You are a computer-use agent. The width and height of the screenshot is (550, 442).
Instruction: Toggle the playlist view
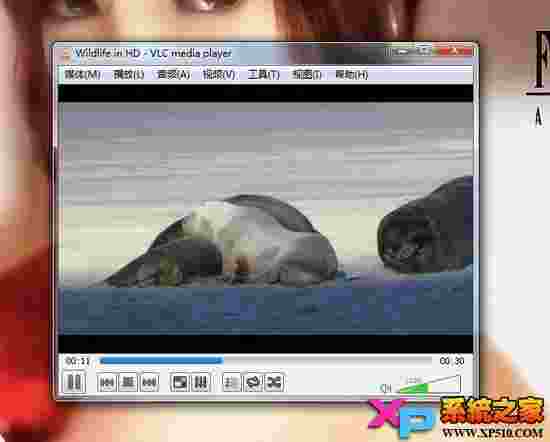231,382
